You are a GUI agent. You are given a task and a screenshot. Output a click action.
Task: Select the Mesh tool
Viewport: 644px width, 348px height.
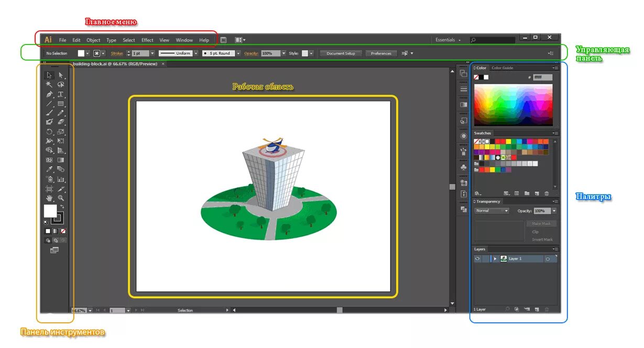tap(49, 160)
